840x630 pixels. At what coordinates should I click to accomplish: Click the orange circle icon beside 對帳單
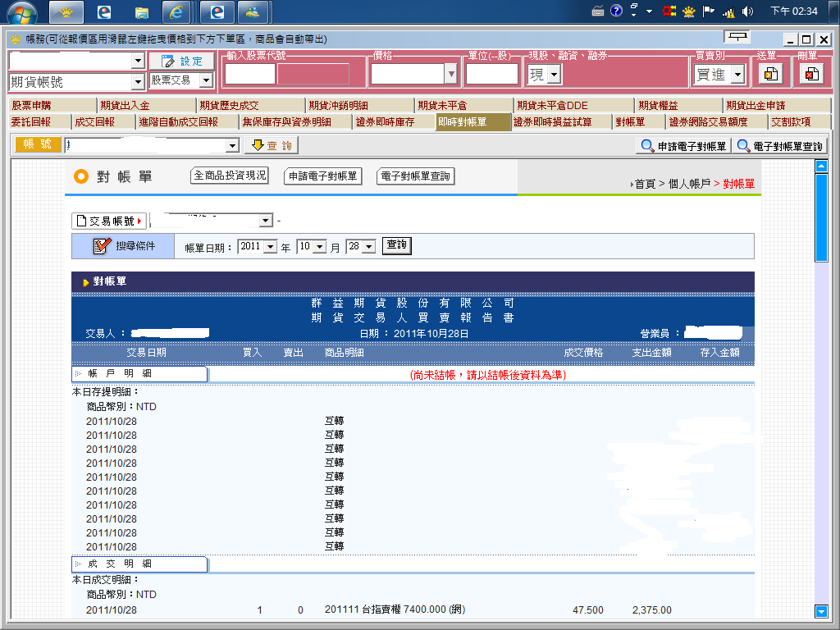pyautogui.click(x=81, y=176)
